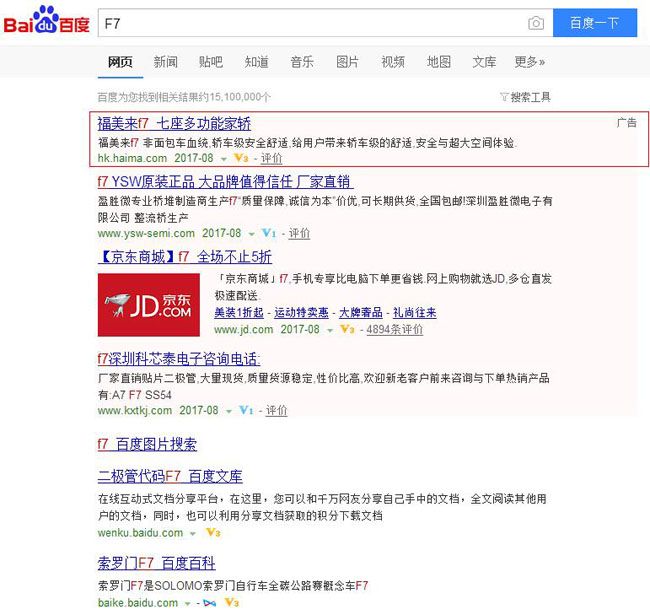Open 礼尚往来 sublink

click(x=415, y=312)
